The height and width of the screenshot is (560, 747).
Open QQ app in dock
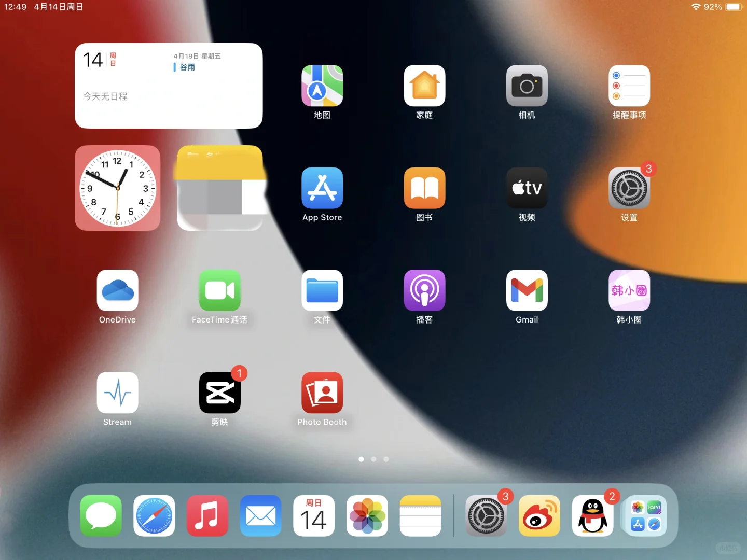click(x=593, y=516)
